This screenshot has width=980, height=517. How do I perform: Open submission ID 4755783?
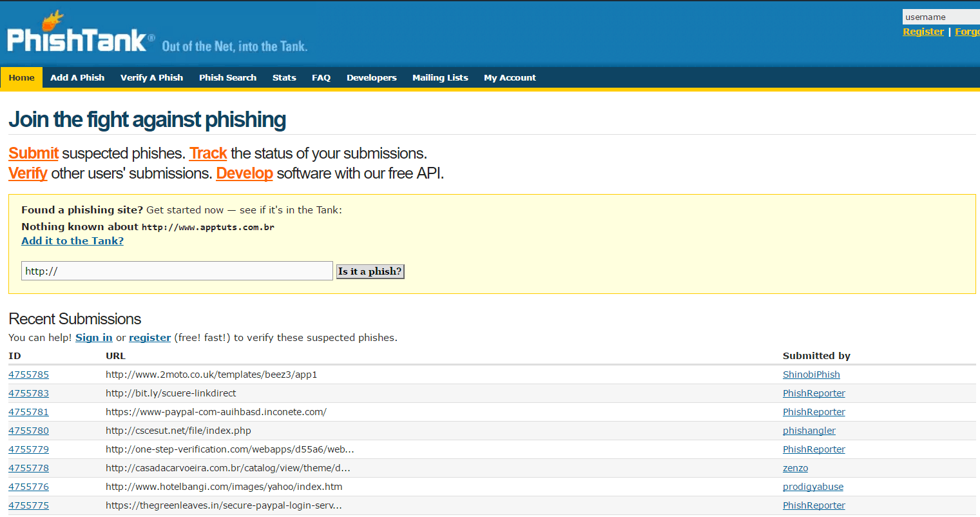[x=28, y=393]
